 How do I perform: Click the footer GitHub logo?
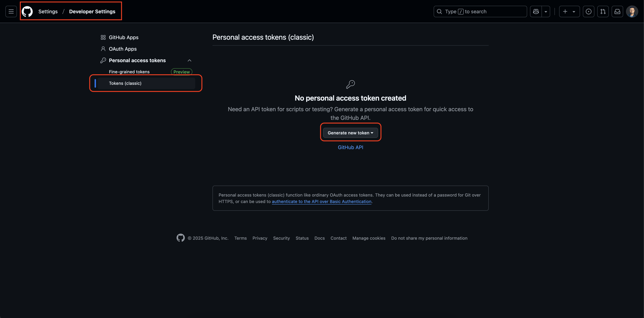tap(181, 238)
